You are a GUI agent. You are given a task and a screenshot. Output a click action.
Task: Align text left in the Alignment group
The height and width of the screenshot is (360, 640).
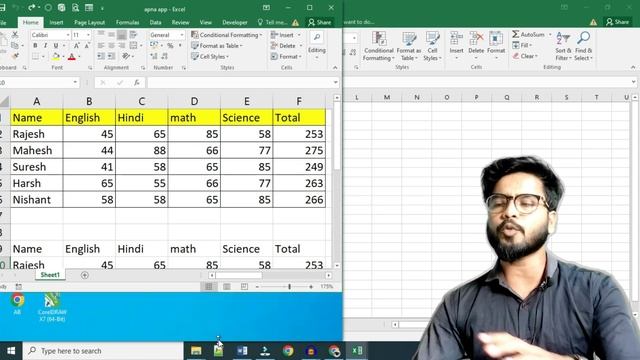(101, 46)
